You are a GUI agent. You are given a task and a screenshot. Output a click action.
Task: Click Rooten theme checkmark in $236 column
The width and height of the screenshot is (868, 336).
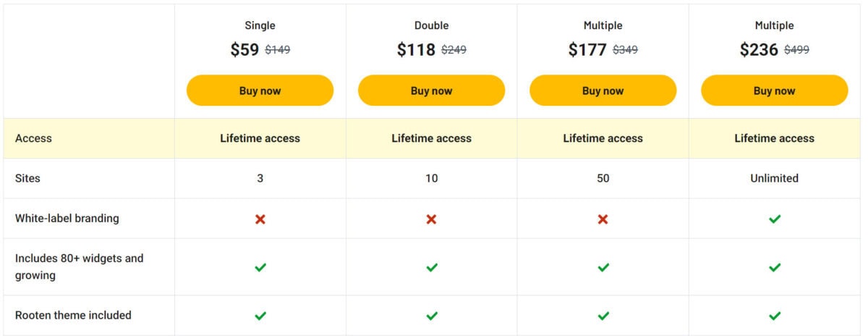tap(775, 316)
